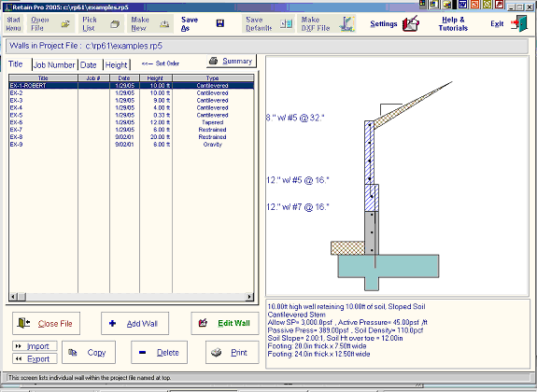Select the EX-9 Gravity wall row
Viewport: 537px width, 392px height.
coord(132,144)
